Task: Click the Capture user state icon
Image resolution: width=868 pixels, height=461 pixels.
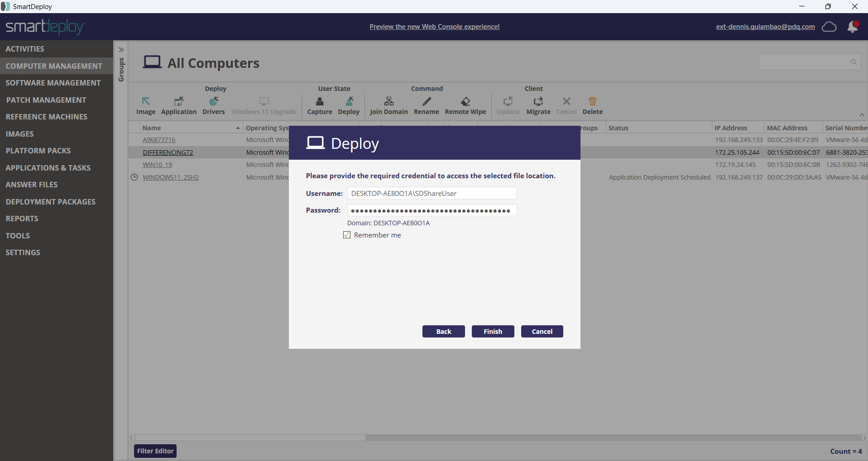Action: click(320, 102)
